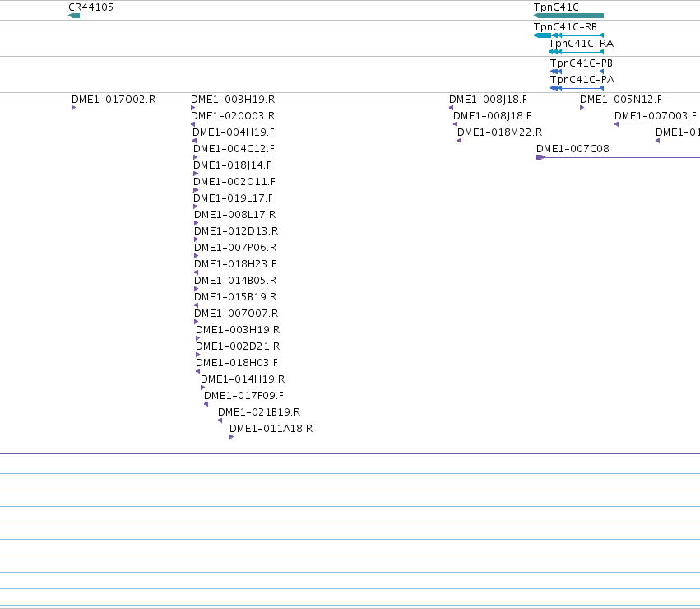700x609 pixels.
Task: Click the DME1-011A18.R feature label
Action: [x=271, y=429]
